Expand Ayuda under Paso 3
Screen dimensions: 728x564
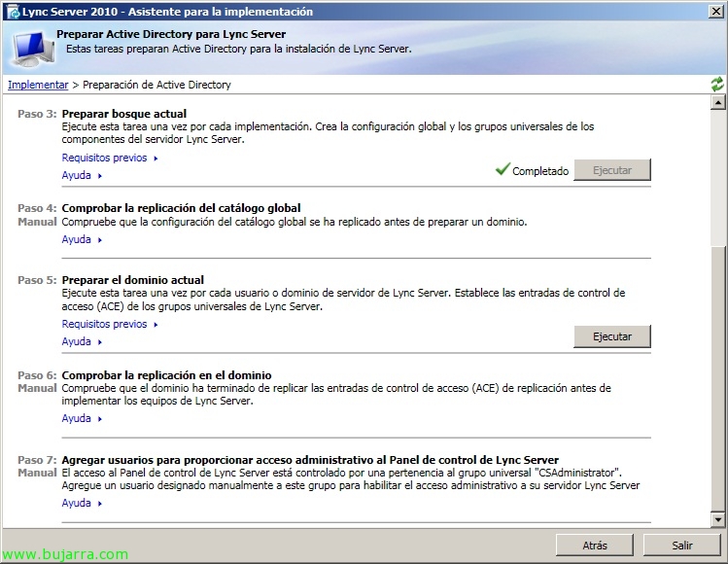click(82, 176)
